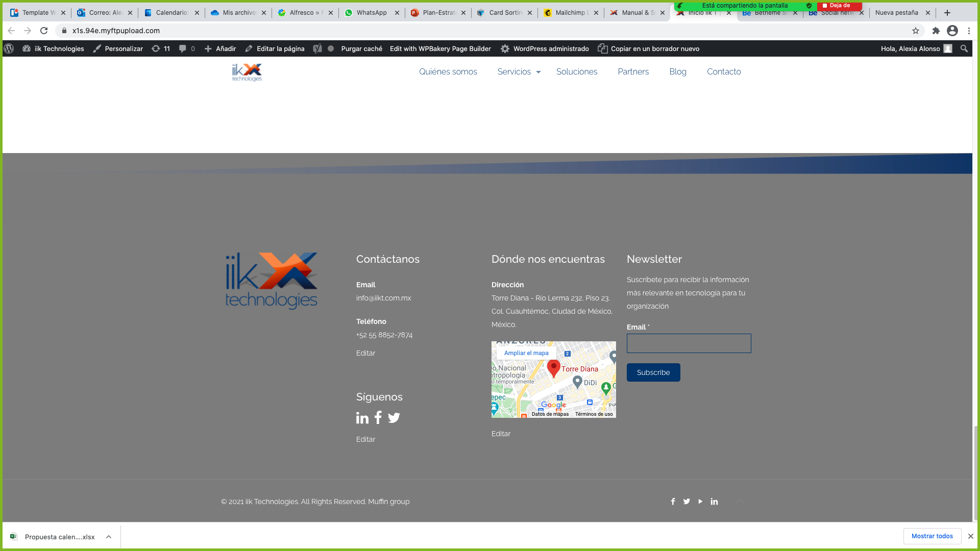Click Editar link under Contáctanos section
The width and height of the screenshot is (980, 551).
click(366, 353)
